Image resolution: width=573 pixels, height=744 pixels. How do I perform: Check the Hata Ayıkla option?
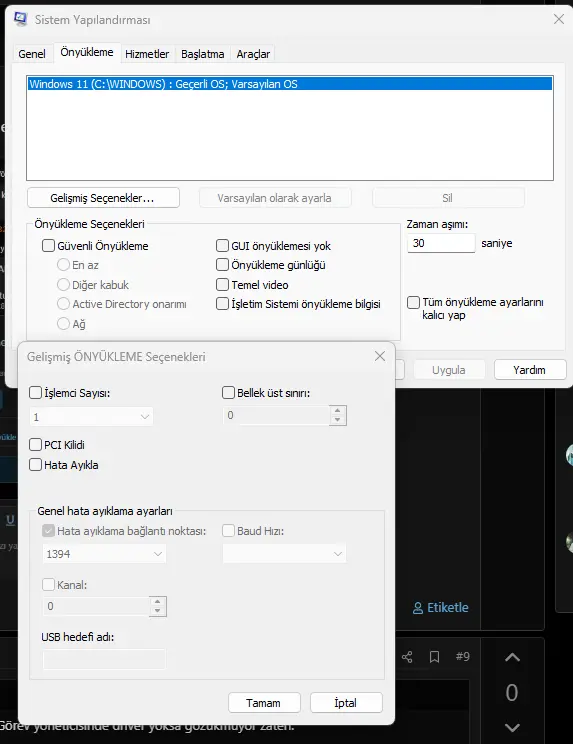35,465
